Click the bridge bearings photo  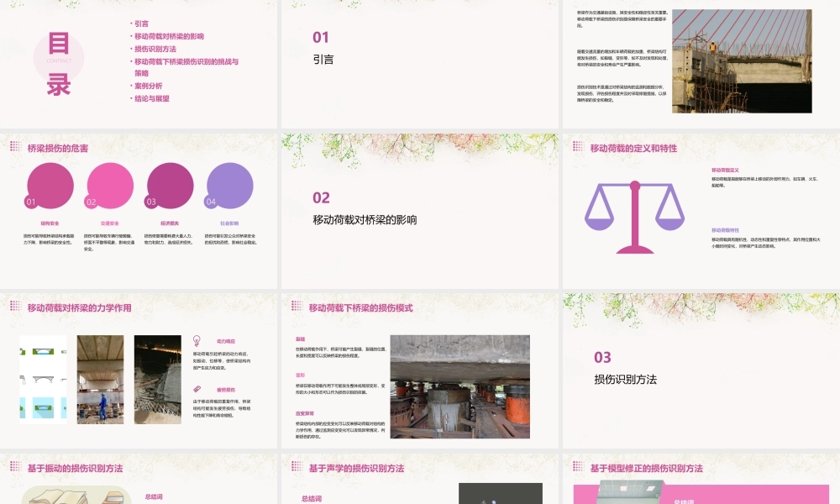(460, 386)
